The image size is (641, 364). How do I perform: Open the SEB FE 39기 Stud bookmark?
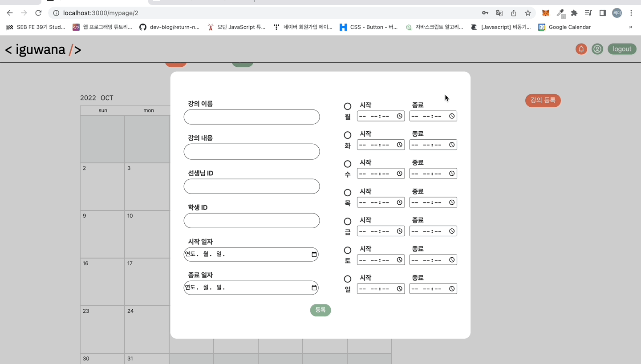point(36,27)
